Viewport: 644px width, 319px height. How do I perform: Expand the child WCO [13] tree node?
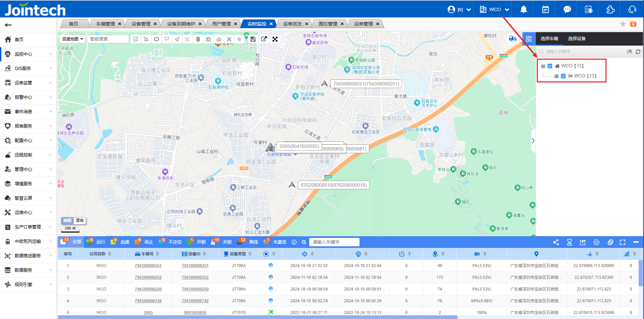tap(557, 76)
